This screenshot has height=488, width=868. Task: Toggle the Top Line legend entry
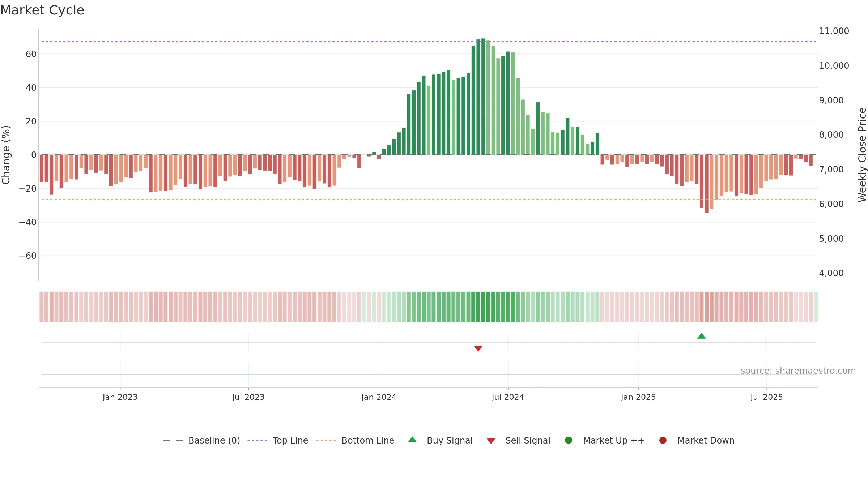tap(278, 440)
